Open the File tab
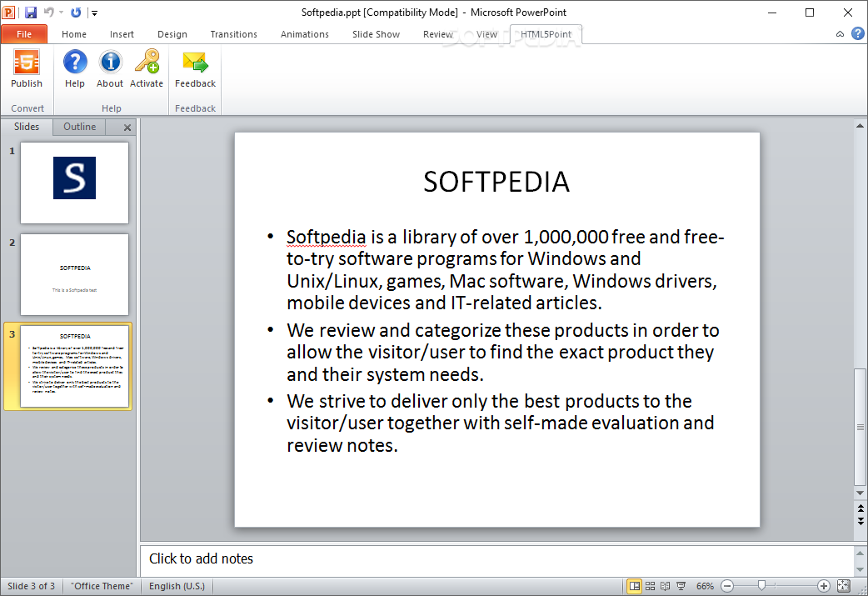 (24, 34)
